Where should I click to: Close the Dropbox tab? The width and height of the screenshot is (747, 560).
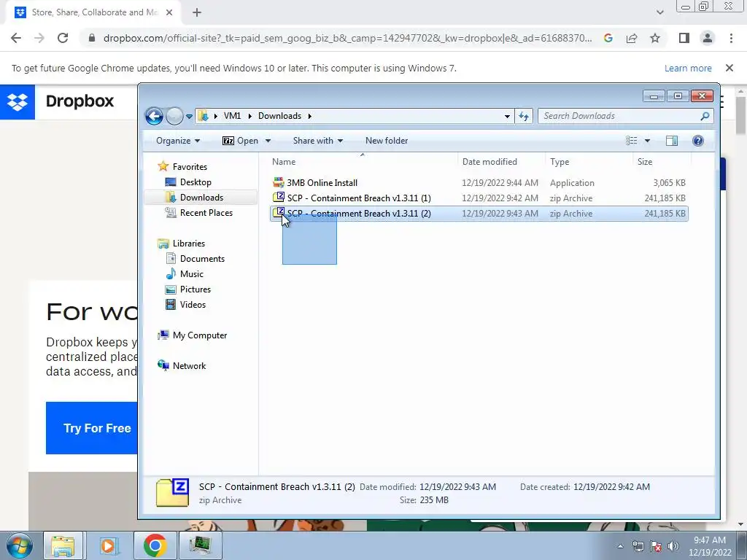[169, 12]
